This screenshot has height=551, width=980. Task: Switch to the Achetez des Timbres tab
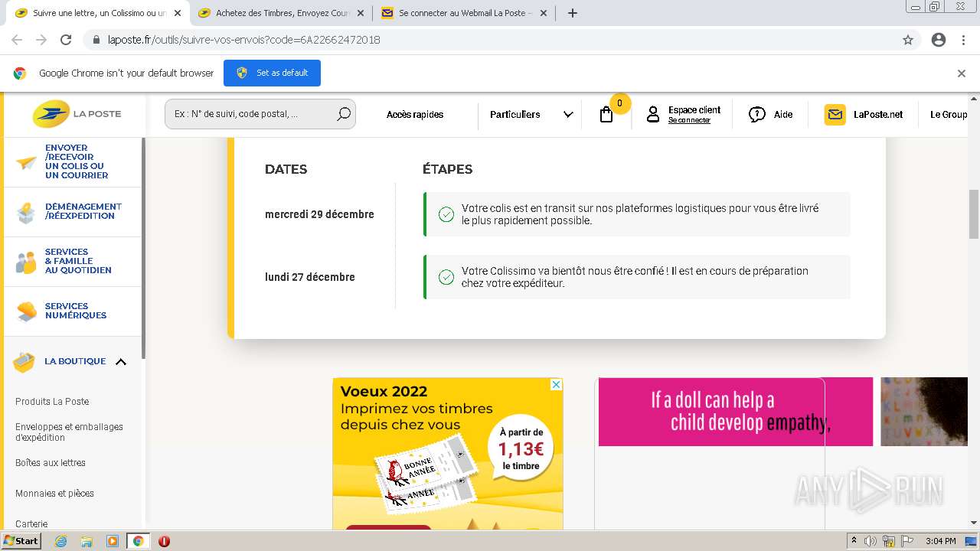point(281,13)
